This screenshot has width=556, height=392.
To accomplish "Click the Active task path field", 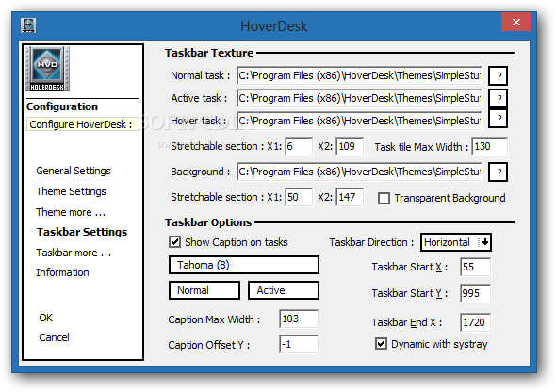I will tap(360, 99).
